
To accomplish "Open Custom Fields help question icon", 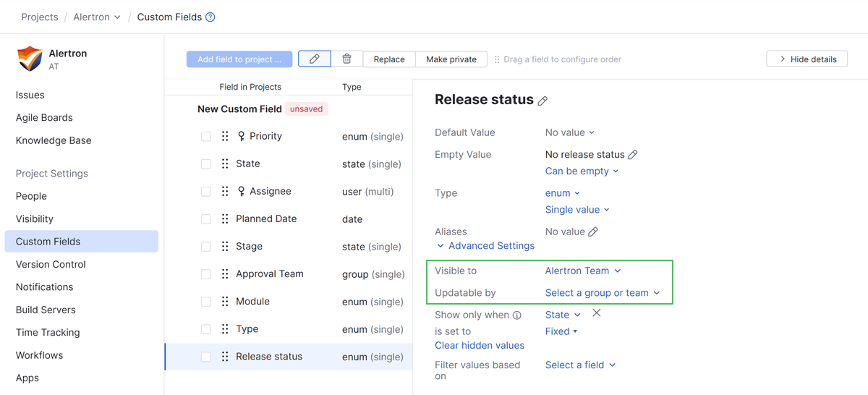I will click(x=210, y=17).
